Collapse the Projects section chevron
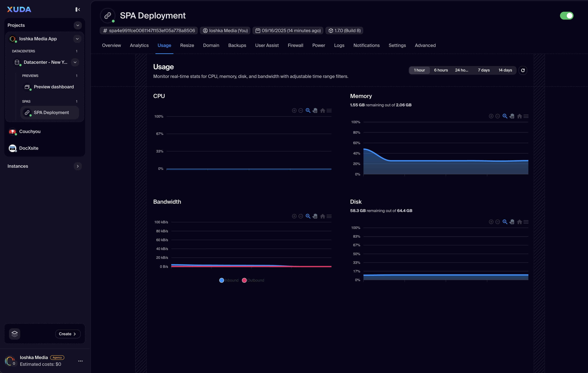 tap(78, 25)
